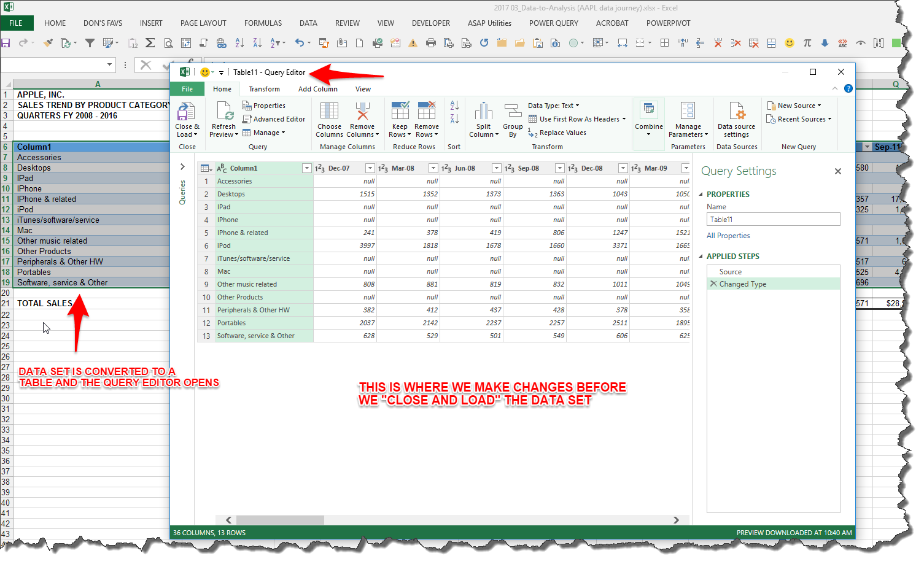Screen dimensions: 924x564
Task: Open Excel POWER QUERY ribbon tab
Action: 553,23
